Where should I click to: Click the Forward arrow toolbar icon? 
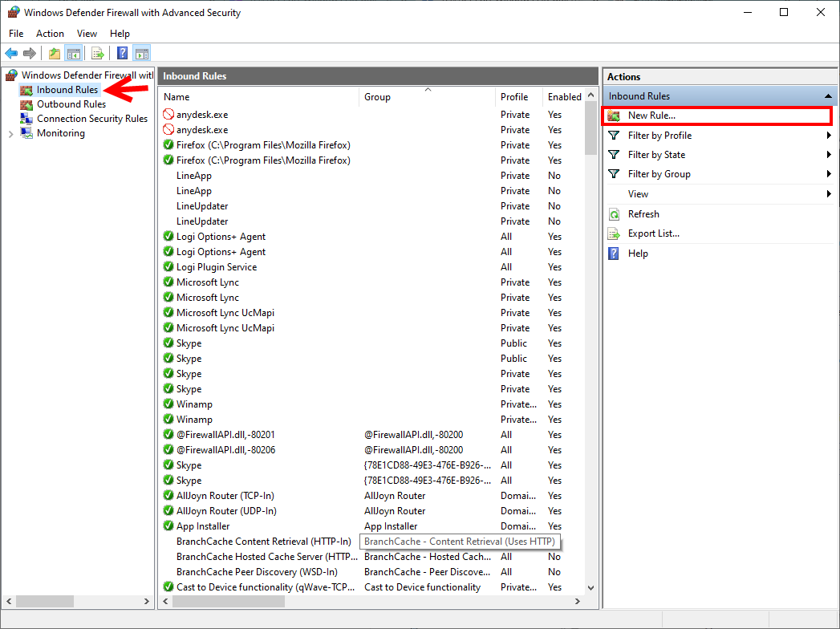click(x=30, y=53)
